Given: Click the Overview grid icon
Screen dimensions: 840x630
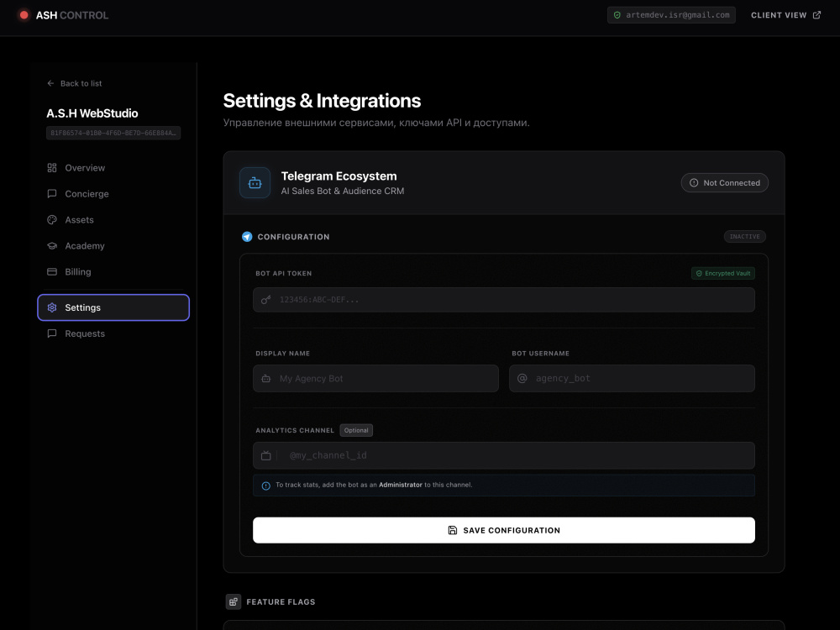Looking at the screenshot, I should pyautogui.click(x=52, y=168).
